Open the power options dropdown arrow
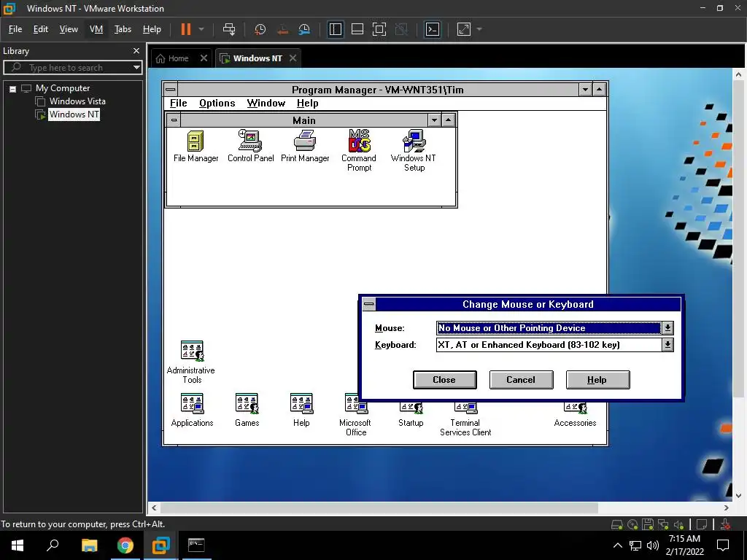Viewport: 747px width, 560px height. (x=201, y=29)
